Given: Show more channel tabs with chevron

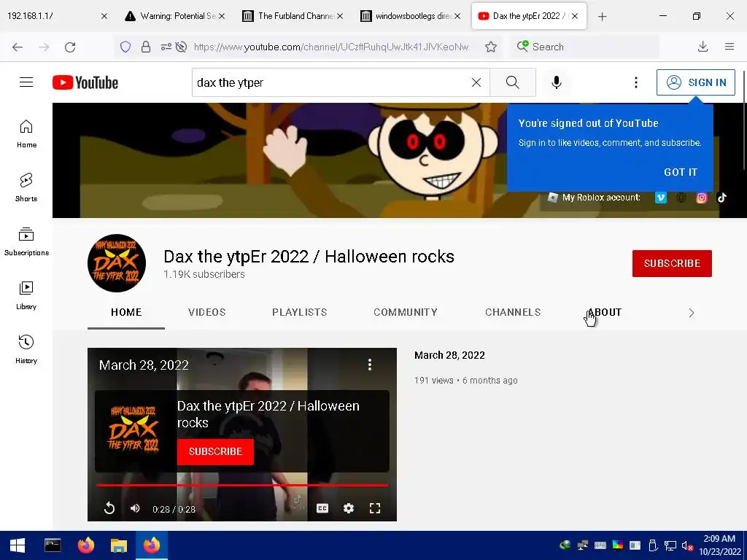Looking at the screenshot, I should tap(692, 313).
